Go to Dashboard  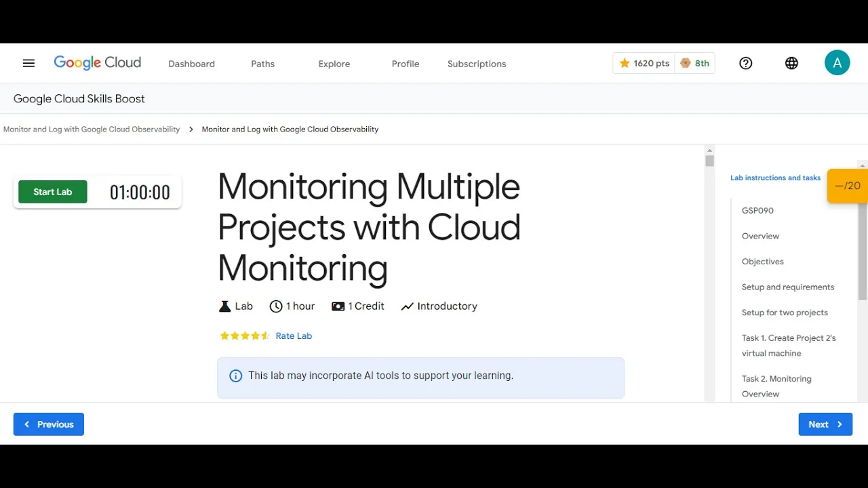point(191,64)
